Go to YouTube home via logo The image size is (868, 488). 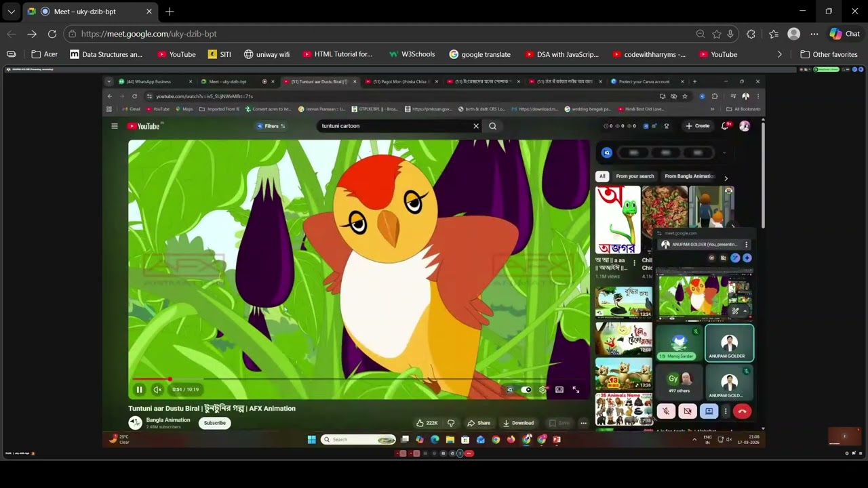(x=143, y=126)
